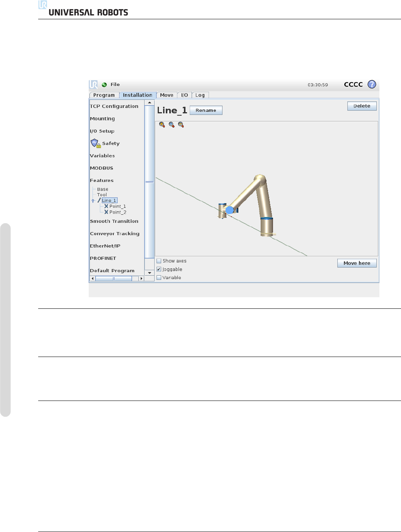
Task: Click the Rename button
Action: (206, 110)
